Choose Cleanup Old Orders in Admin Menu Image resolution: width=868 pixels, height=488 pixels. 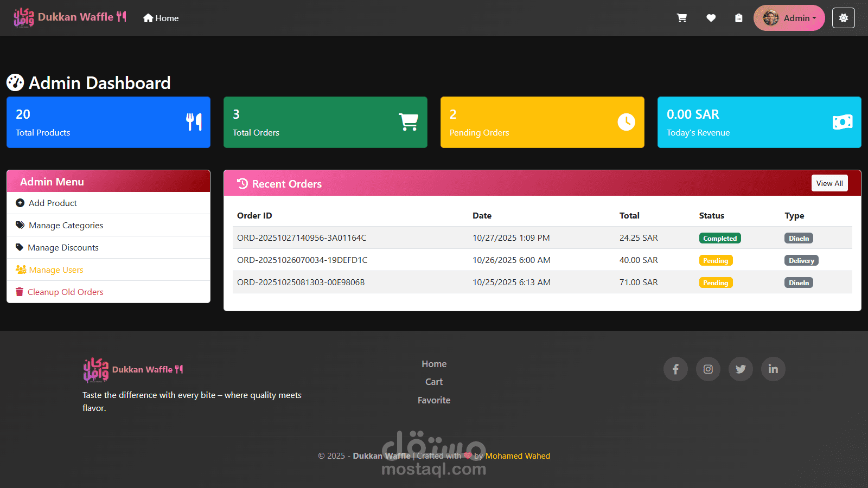pyautogui.click(x=108, y=292)
